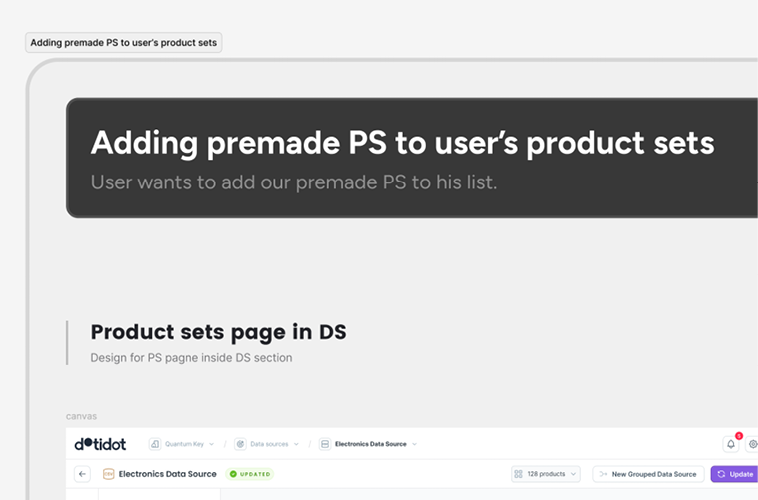
Task: Click the Electronics Data Source page title
Action: (167, 474)
